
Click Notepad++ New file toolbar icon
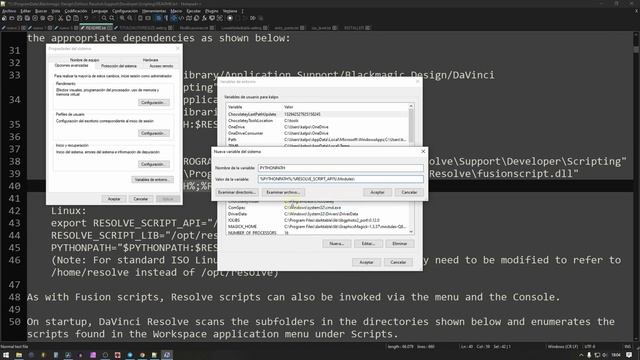pyautogui.click(x=4, y=18)
